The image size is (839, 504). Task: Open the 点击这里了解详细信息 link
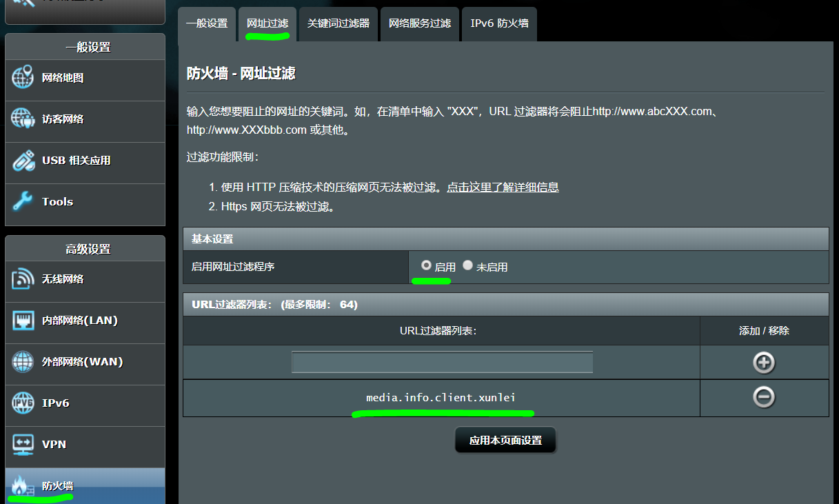coord(503,187)
